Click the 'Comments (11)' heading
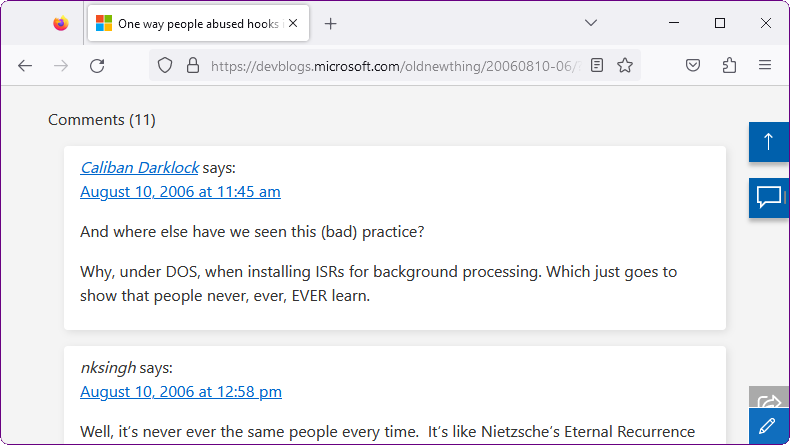790x445 pixels. (102, 120)
